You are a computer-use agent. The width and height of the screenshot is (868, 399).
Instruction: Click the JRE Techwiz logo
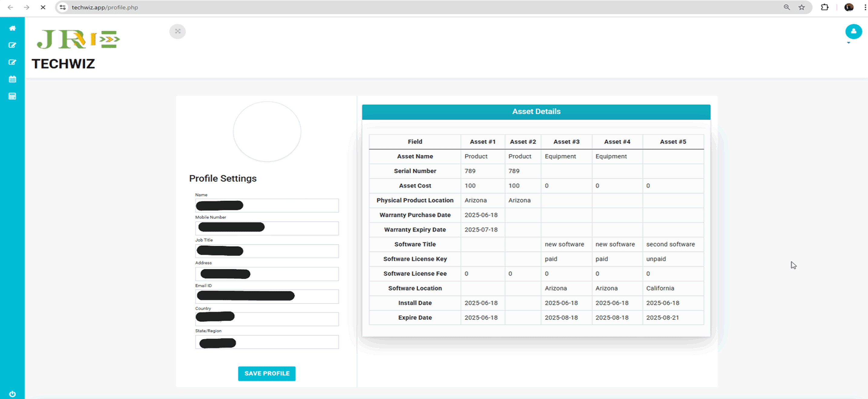78,39
